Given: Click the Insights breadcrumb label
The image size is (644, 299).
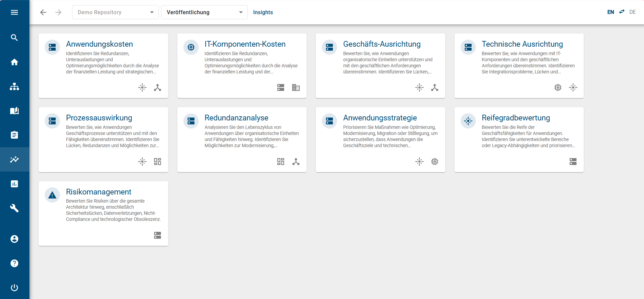Looking at the screenshot, I should 263,13.
